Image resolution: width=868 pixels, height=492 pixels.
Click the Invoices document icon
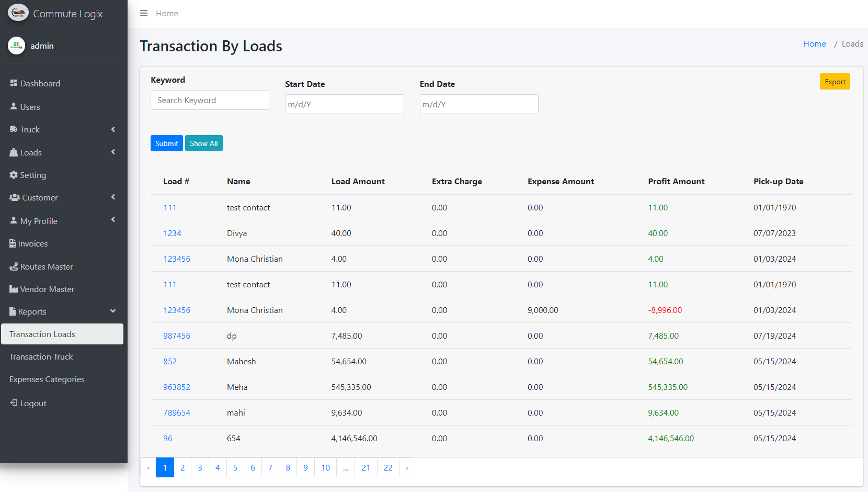point(13,243)
